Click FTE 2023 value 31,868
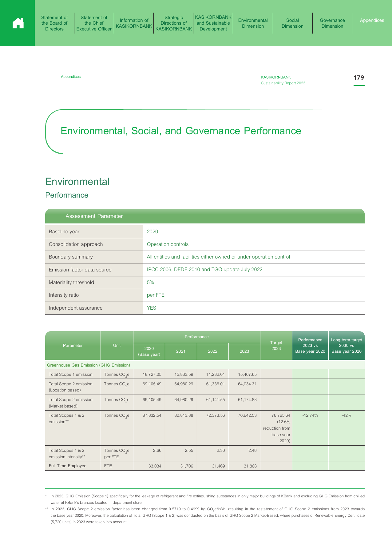 tap(250, 466)
